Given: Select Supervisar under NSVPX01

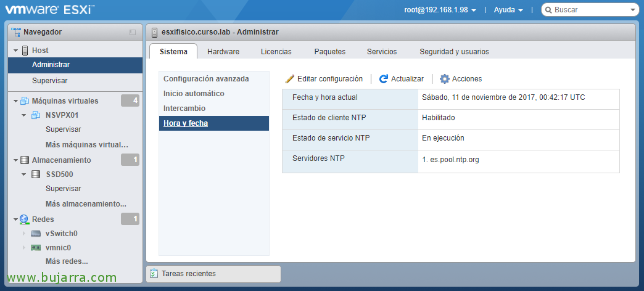Looking at the screenshot, I should tap(64, 129).
